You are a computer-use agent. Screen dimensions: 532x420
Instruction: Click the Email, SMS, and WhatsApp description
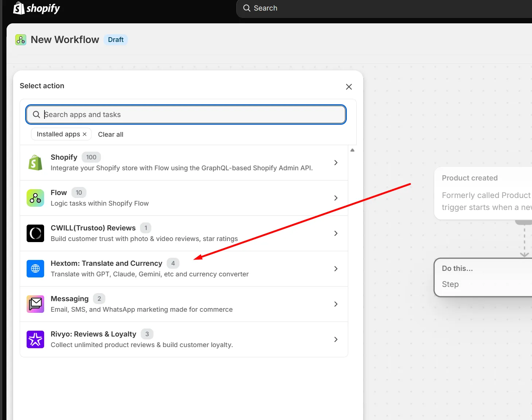[141, 310]
